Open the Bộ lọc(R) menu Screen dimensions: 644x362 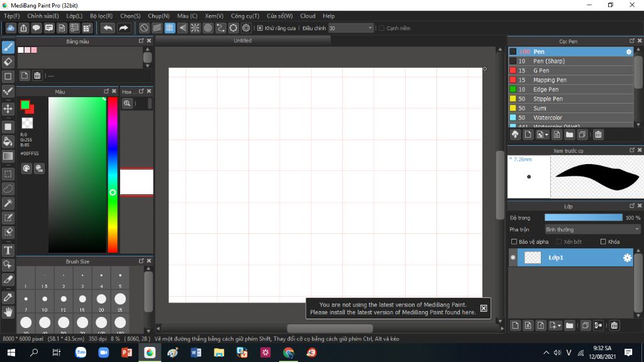[x=101, y=16]
